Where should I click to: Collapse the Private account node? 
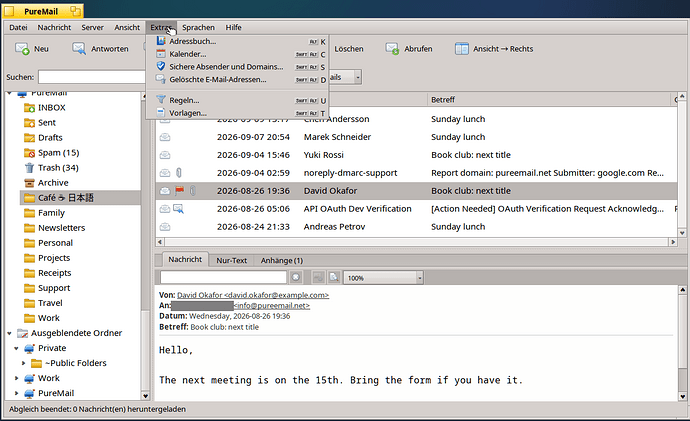pos(16,348)
